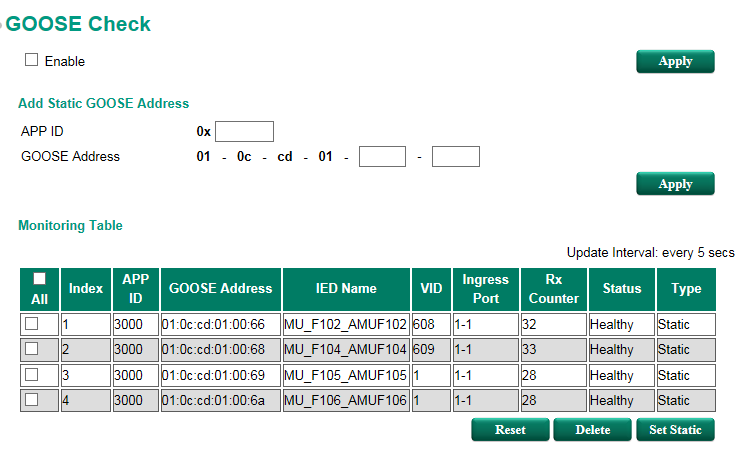Viewport: 754px width, 462px height.
Task: Click the APP ID hex input field
Action: click(x=244, y=131)
